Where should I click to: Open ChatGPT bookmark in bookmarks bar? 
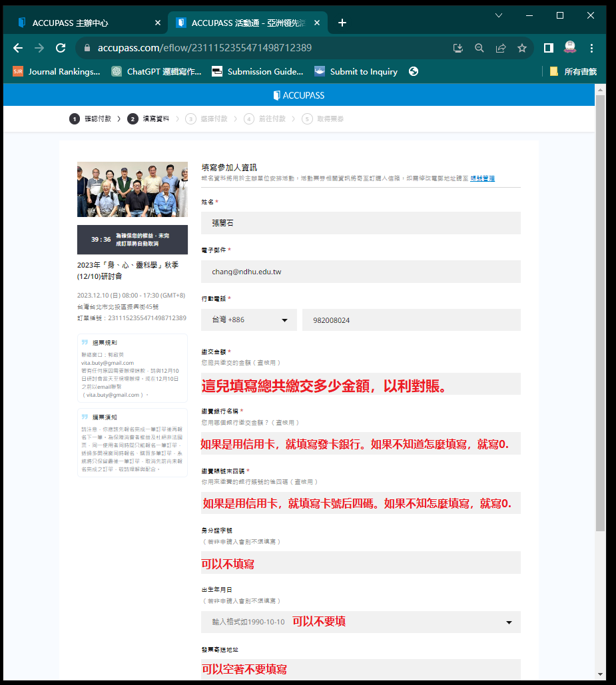pyautogui.click(x=156, y=71)
